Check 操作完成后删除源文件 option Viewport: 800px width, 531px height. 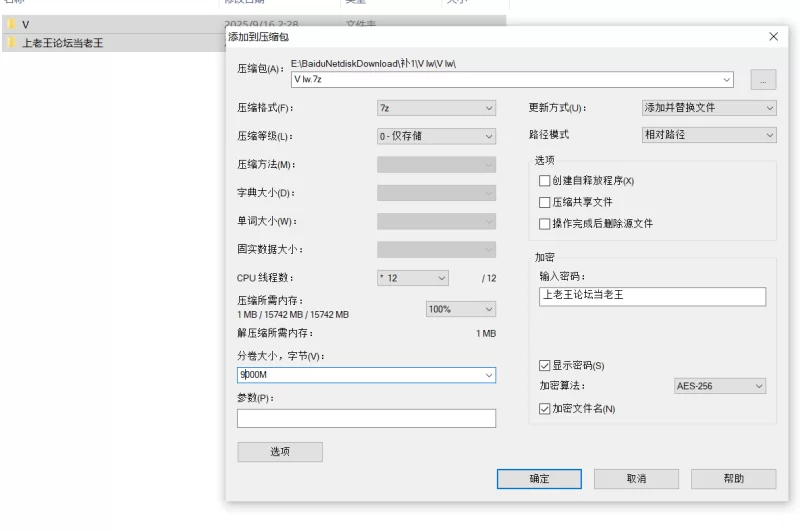pyautogui.click(x=544, y=223)
